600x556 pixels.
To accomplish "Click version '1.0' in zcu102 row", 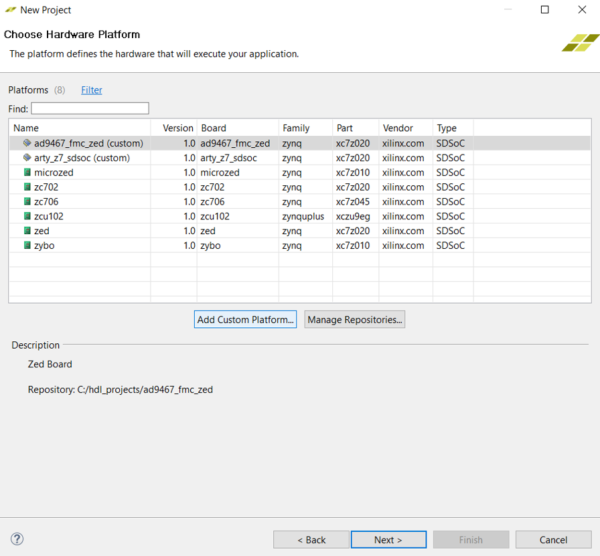I will [x=189, y=216].
